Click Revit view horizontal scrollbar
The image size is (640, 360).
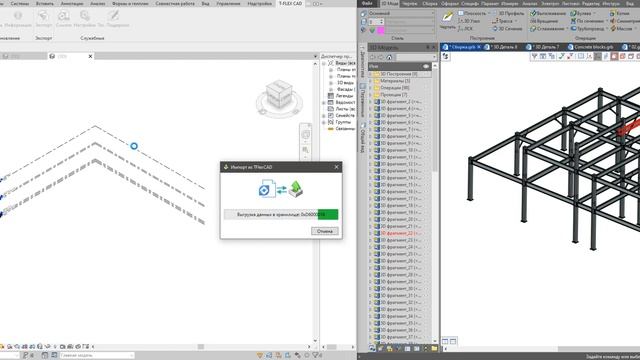point(200,347)
